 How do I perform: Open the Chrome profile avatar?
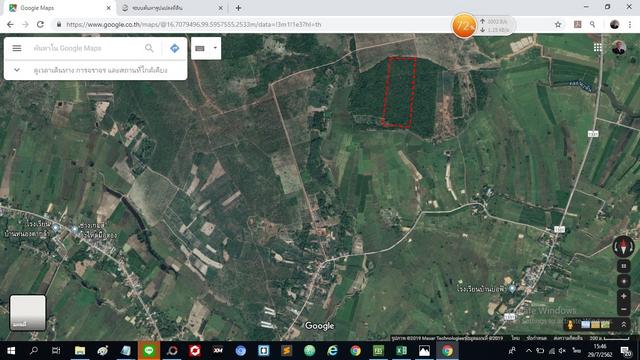coord(614,24)
